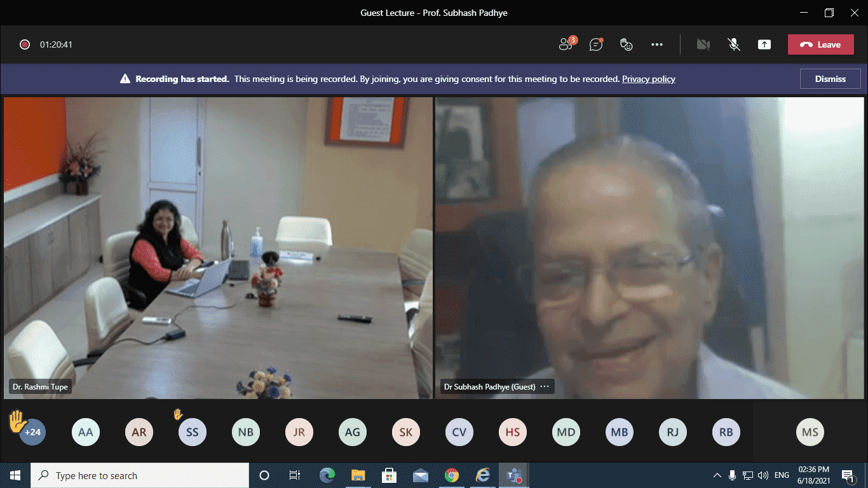Leave the meeting
Screen dimensions: 868x488
[x=820, y=44]
